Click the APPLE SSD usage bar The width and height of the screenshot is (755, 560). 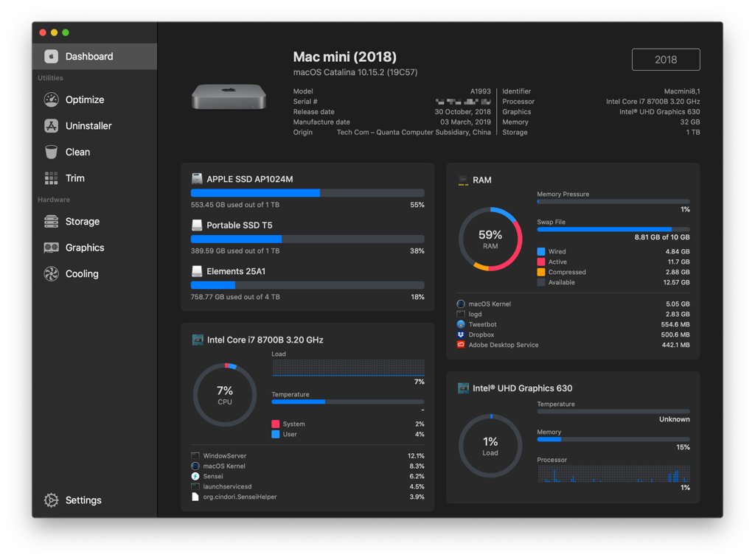pos(307,193)
